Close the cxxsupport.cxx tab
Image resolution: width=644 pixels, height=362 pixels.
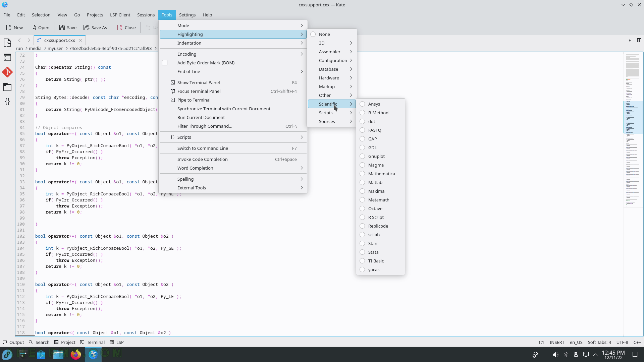coord(80,40)
